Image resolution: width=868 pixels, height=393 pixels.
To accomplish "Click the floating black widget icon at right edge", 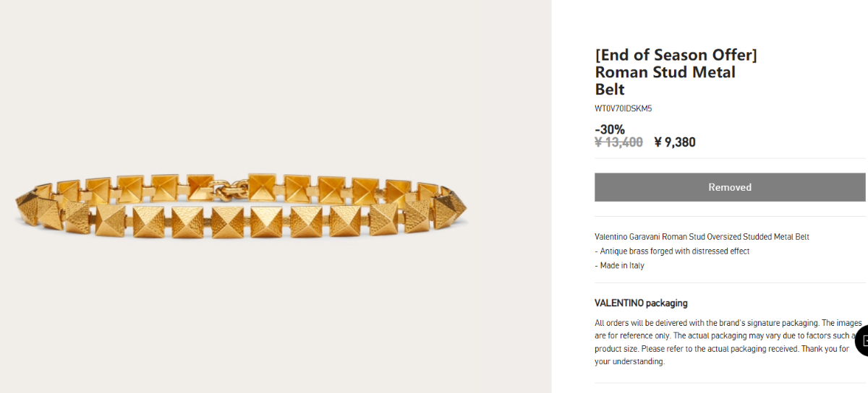I will [x=862, y=340].
